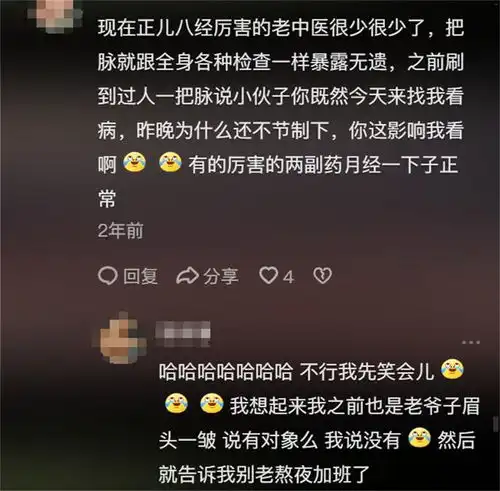Like the comment with heart icon

tap(269, 276)
